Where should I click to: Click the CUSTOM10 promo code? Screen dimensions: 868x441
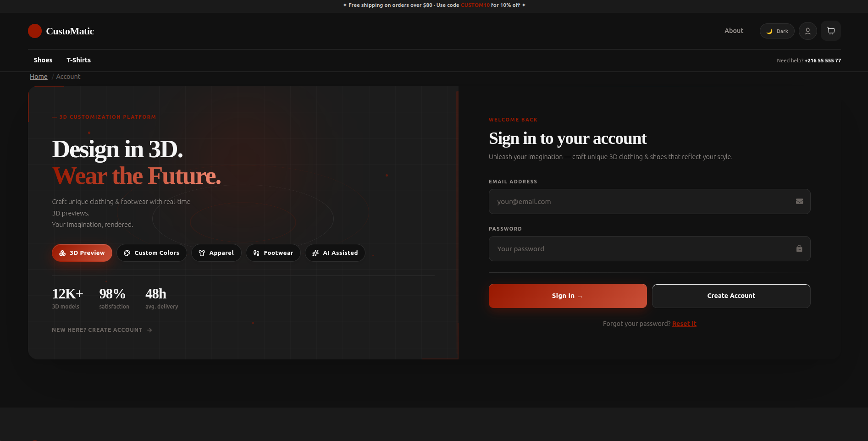[475, 5]
